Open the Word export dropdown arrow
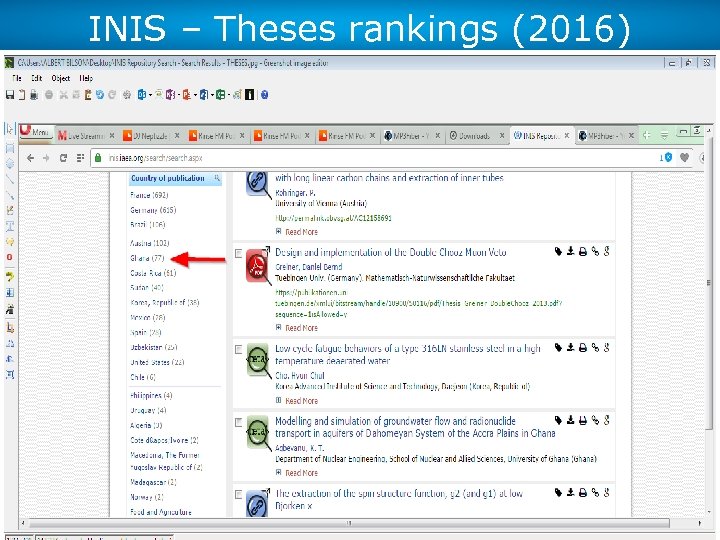 pyautogui.click(x=212, y=95)
